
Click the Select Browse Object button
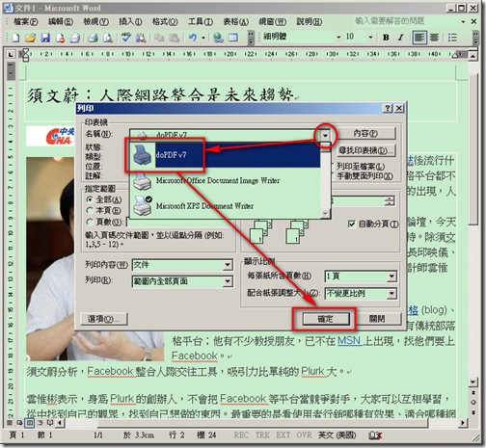pos(473,402)
